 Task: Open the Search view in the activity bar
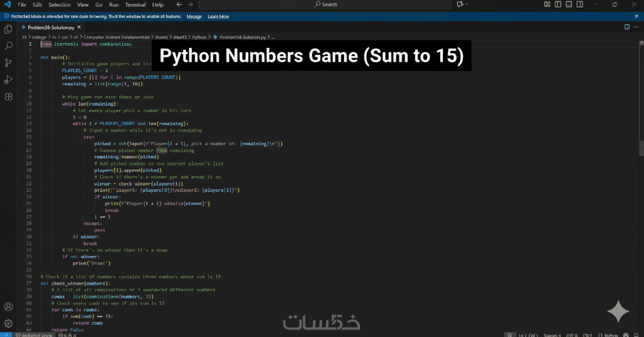[x=8, y=46]
